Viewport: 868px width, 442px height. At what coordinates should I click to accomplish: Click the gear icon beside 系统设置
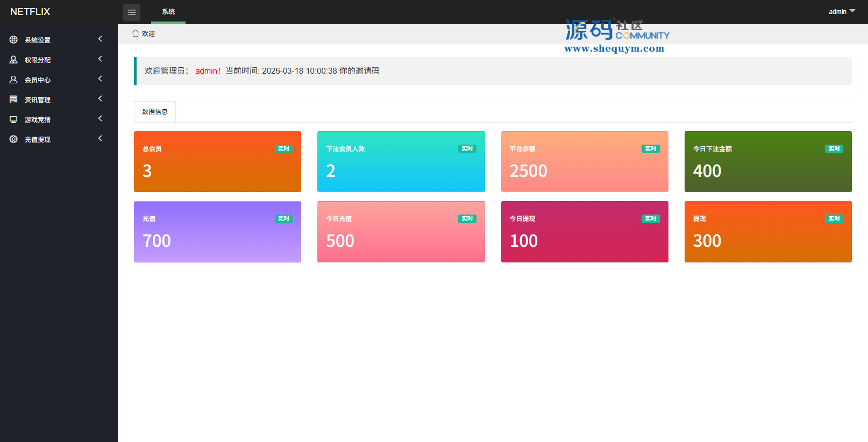pos(13,40)
